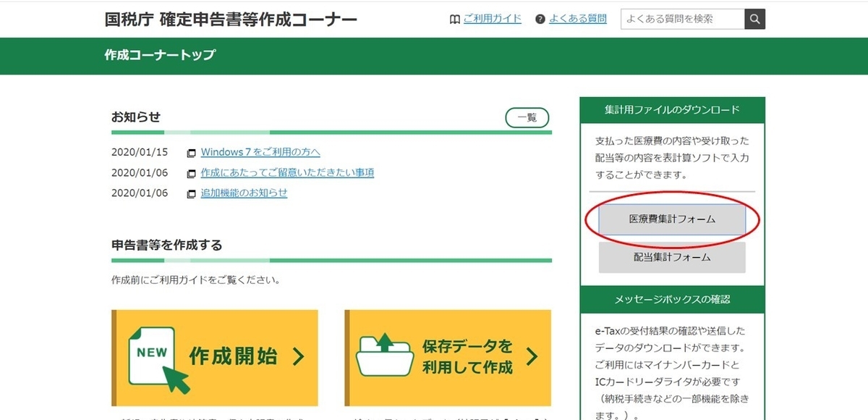Open 追加機能のお知らせ link
Image resolution: width=868 pixels, height=420 pixels.
pyautogui.click(x=244, y=193)
